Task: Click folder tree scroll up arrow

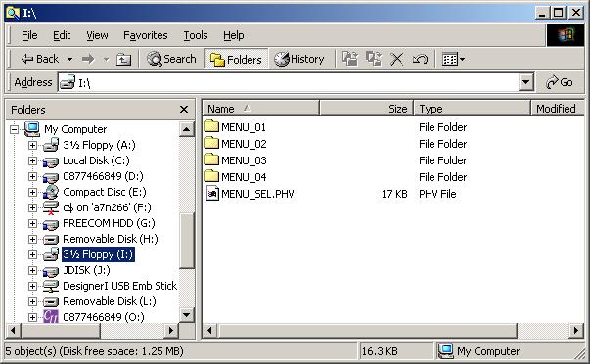Action: [186, 129]
